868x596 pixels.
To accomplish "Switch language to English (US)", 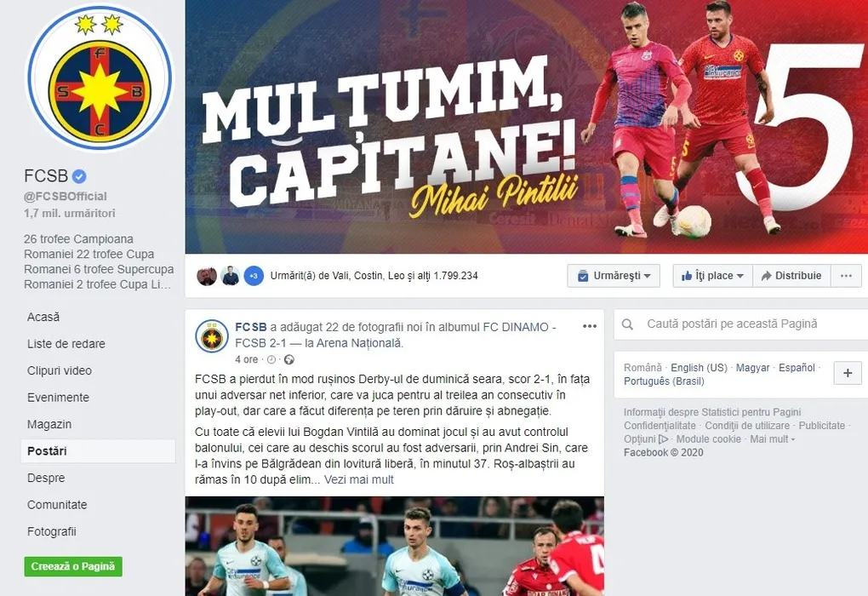I will 699,368.
